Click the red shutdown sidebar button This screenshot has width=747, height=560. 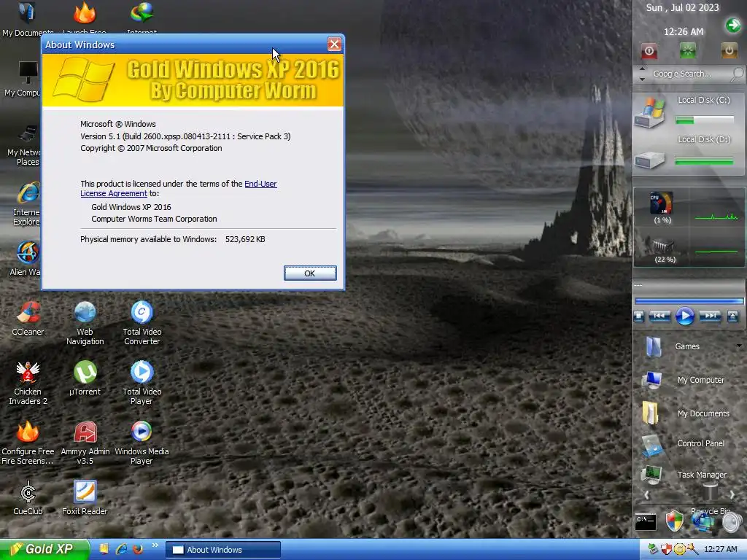pos(649,50)
